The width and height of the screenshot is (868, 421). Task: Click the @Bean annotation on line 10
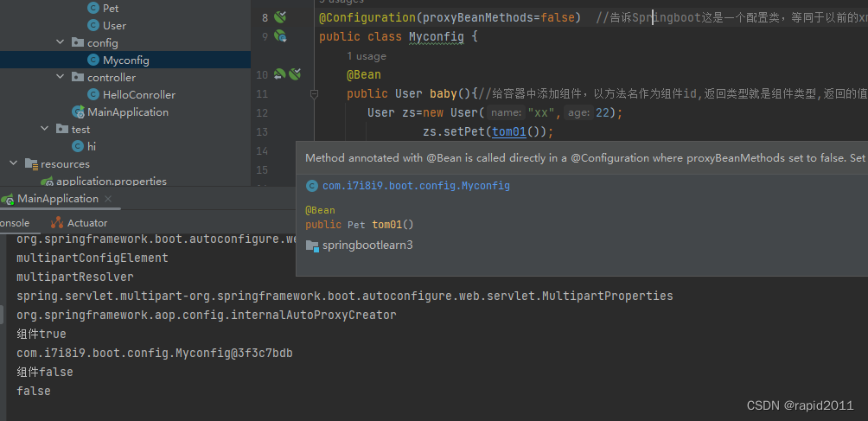coord(364,74)
